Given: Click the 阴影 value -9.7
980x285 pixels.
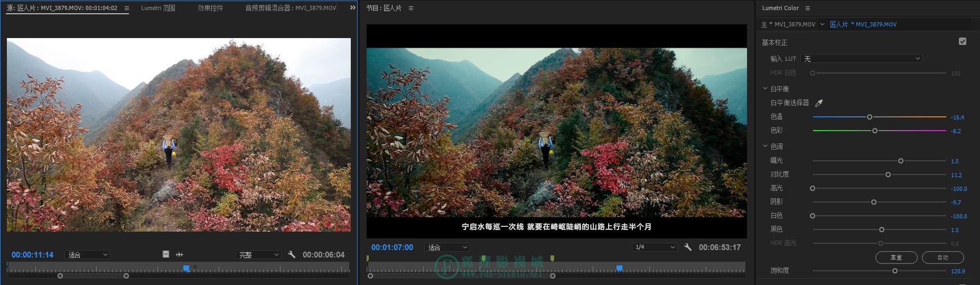Looking at the screenshot, I should [x=956, y=203].
